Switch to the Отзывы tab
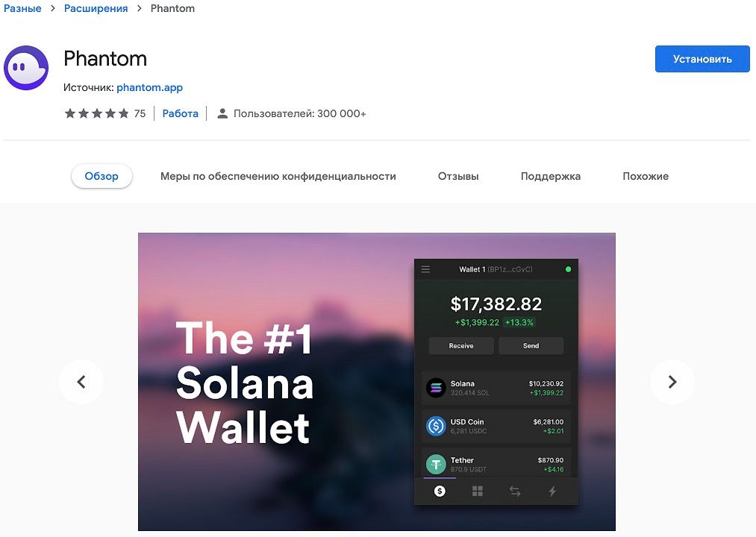The height and width of the screenshot is (537, 756). pos(458,177)
